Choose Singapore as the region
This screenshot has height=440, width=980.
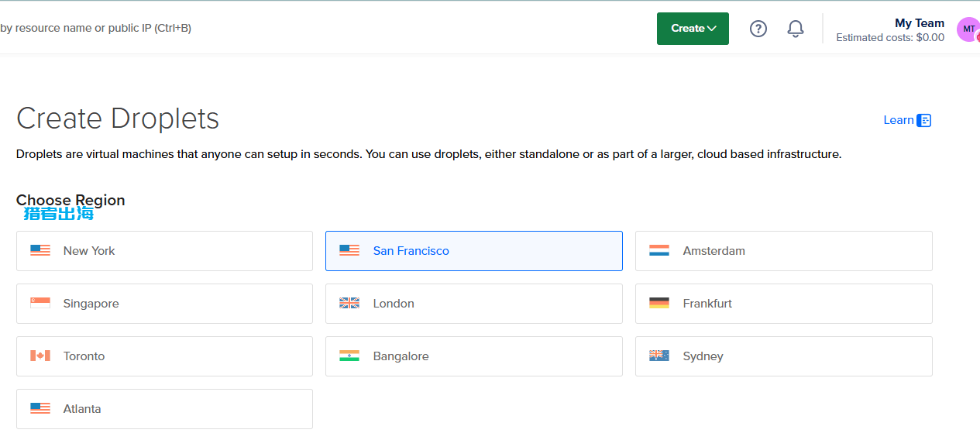coord(164,304)
